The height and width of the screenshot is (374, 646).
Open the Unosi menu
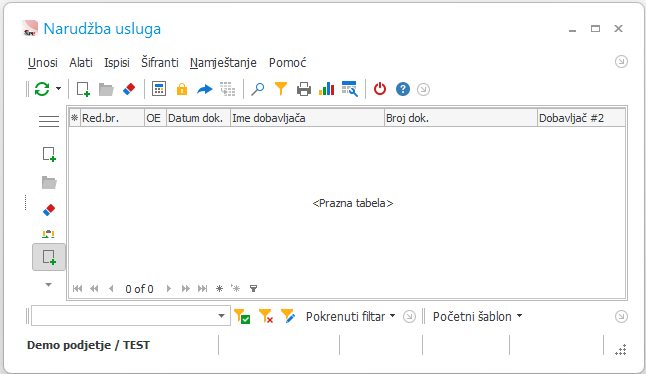43,63
